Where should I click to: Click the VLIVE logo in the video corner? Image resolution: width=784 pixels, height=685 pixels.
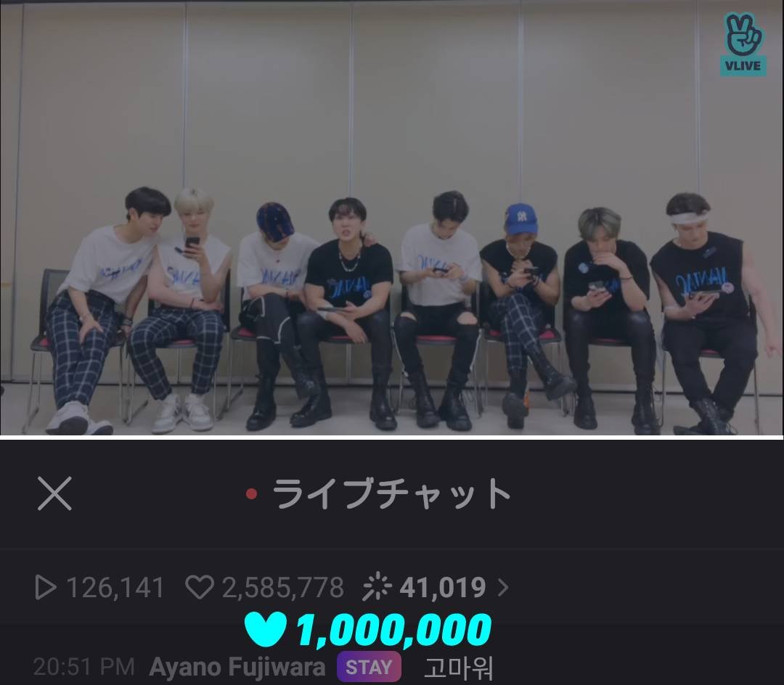point(743,44)
